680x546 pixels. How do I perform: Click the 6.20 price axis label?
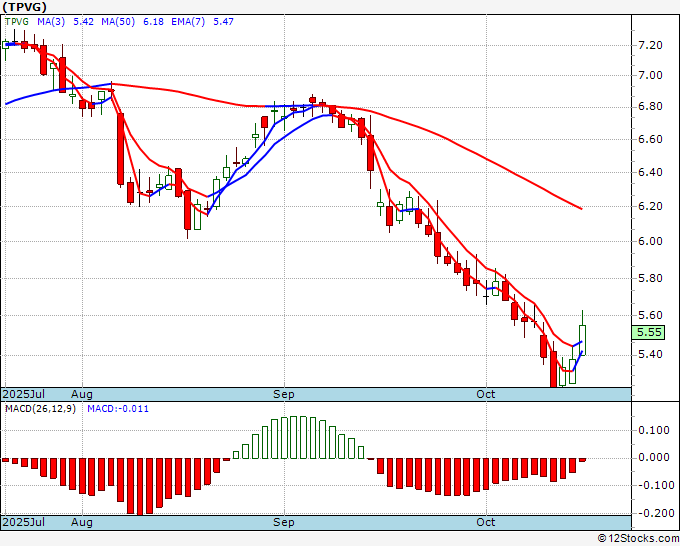(651, 206)
